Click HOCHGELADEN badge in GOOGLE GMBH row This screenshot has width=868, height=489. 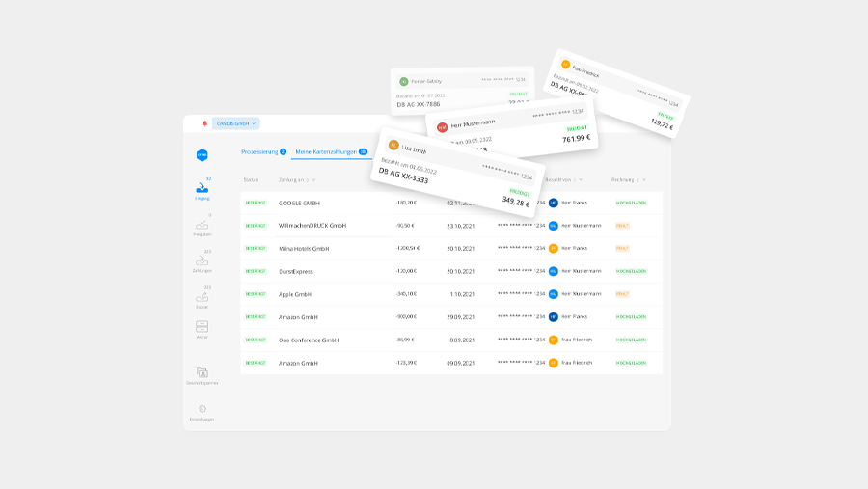coord(631,203)
